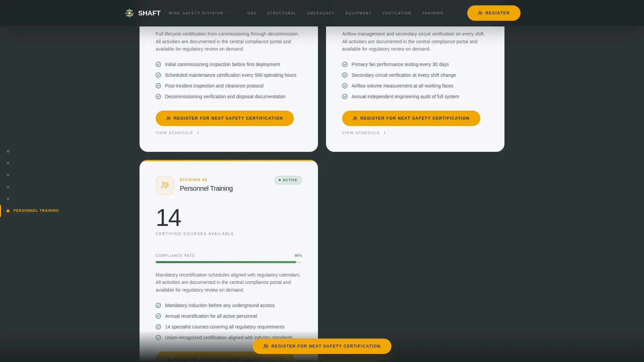
Task: Click the checkmark icon beside Decommissioning verification
Action: pos(158,97)
